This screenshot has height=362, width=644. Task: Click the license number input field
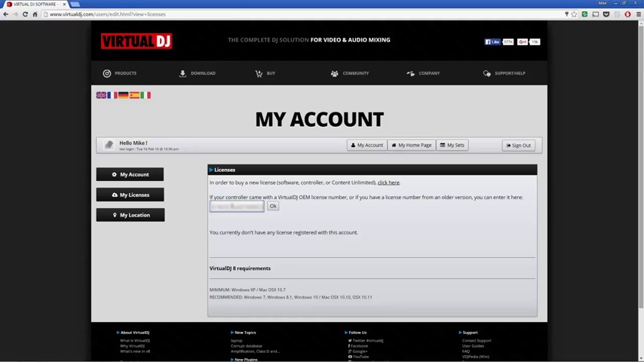point(237,206)
